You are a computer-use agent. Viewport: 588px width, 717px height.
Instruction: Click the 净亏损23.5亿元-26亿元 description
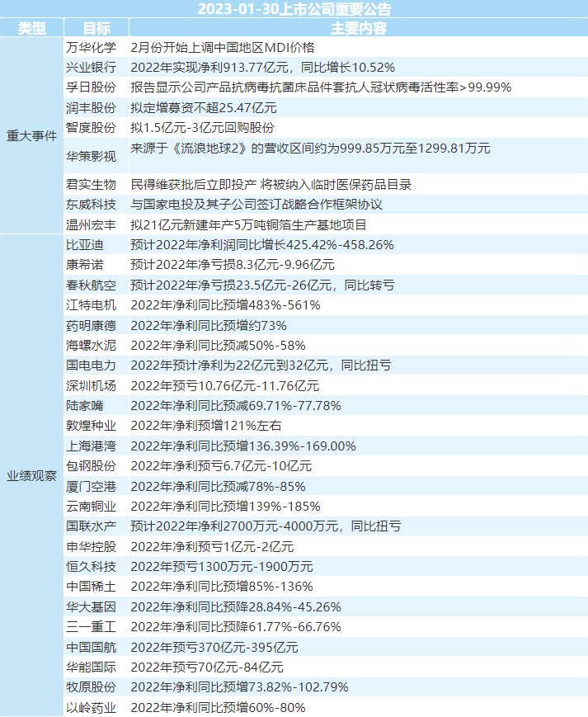[263, 285]
